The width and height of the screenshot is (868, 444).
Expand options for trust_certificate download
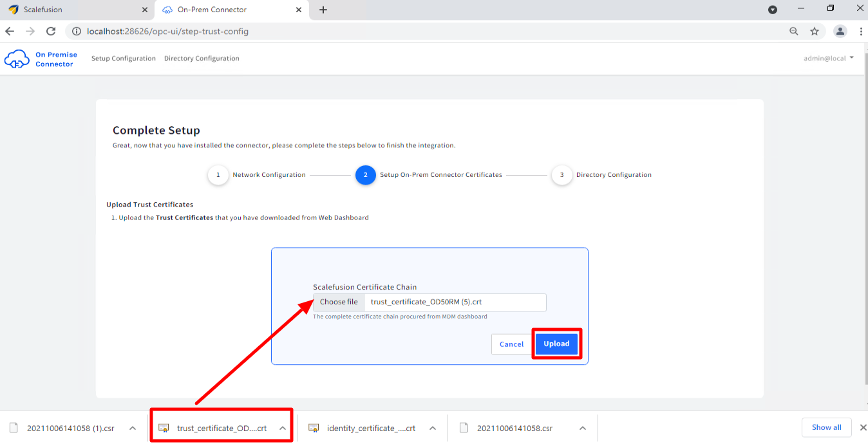pyautogui.click(x=282, y=428)
